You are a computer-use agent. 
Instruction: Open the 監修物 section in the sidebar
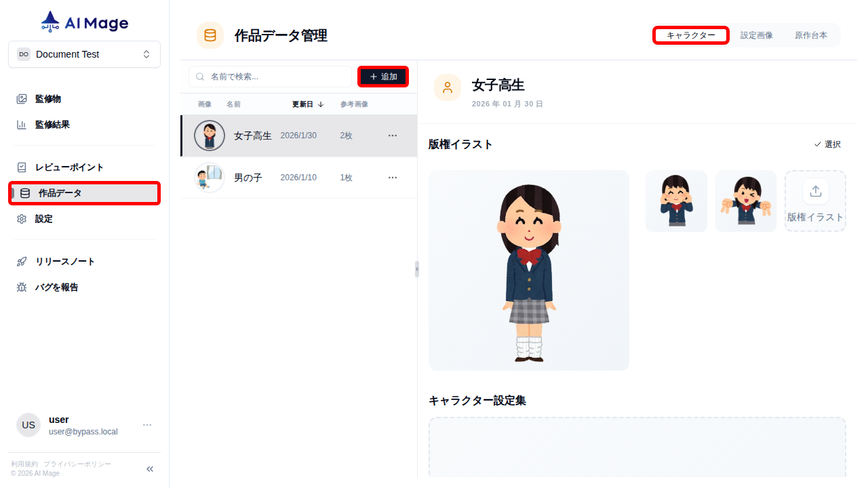point(21,98)
